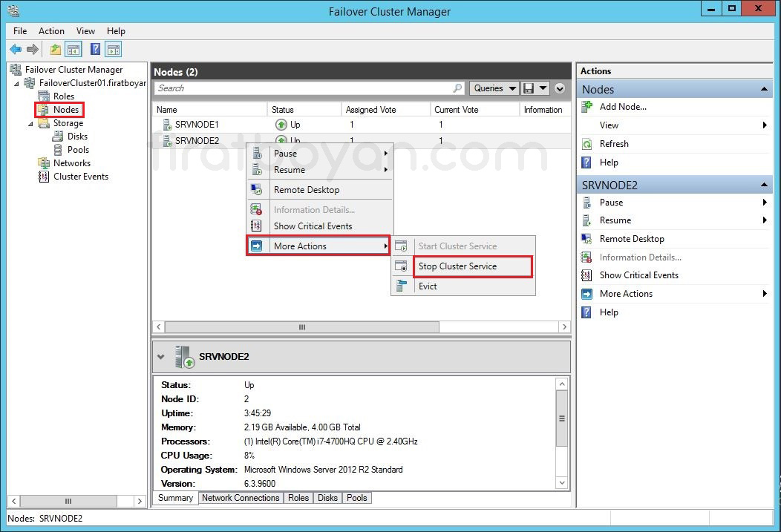Expand More Actions in the Actions pane
The width and height of the screenshot is (781, 532).
[674, 294]
